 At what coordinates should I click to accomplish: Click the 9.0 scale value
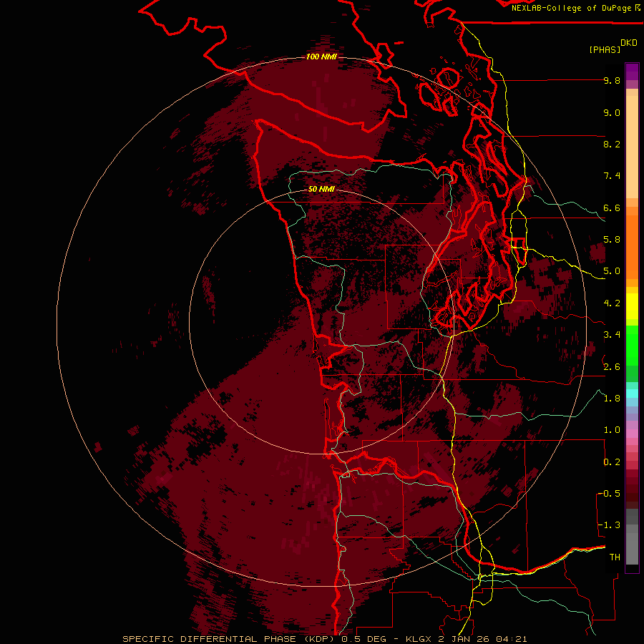(x=612, y=112)
